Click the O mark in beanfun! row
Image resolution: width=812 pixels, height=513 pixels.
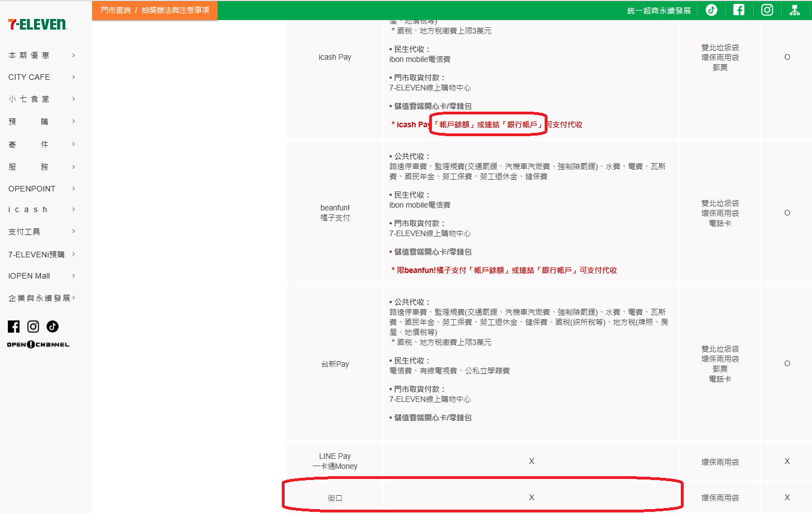pyautogui.click(x=787, y=213)
